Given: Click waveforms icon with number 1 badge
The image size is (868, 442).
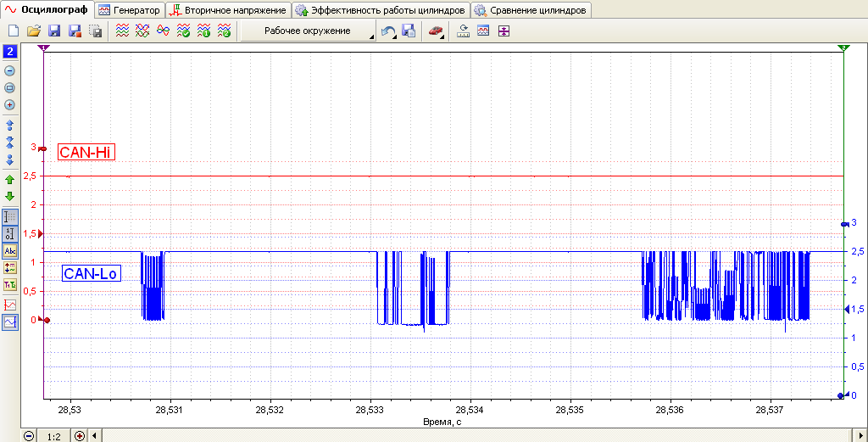Looking at the screenshot, I should [x=203, y=31].
